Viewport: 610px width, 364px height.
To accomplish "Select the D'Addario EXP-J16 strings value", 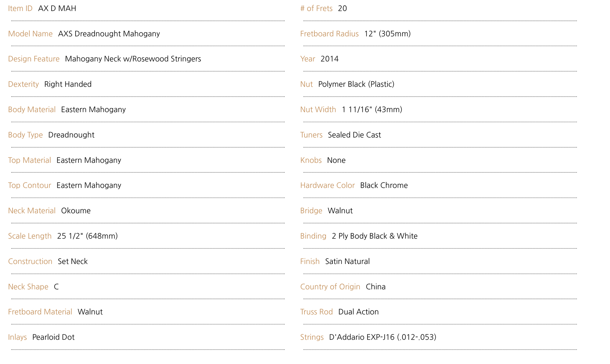I will click(x=383, y=337).
